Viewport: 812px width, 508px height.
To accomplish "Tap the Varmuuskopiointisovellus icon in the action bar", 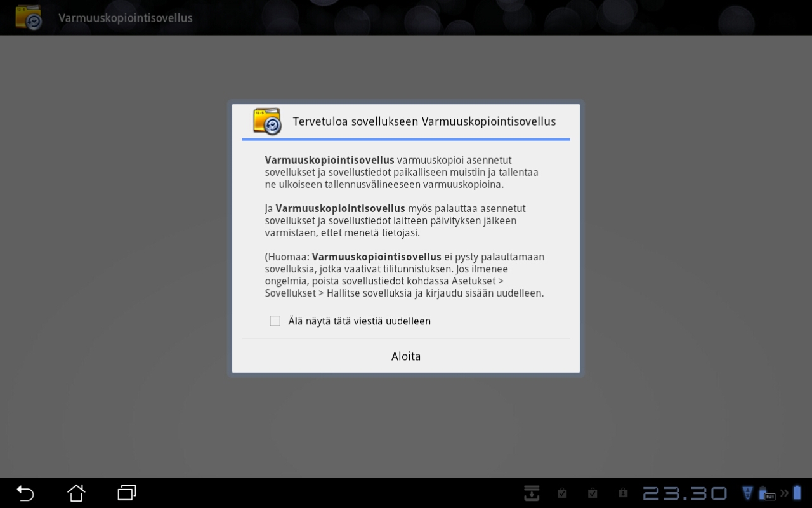I will coord(29,18).
